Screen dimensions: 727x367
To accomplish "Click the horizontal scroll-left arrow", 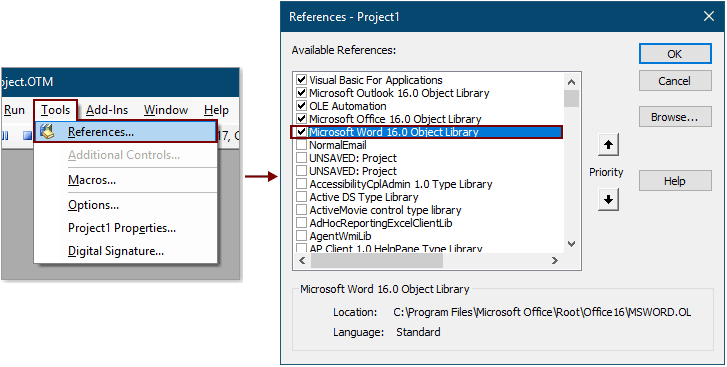I will (302, 261).
